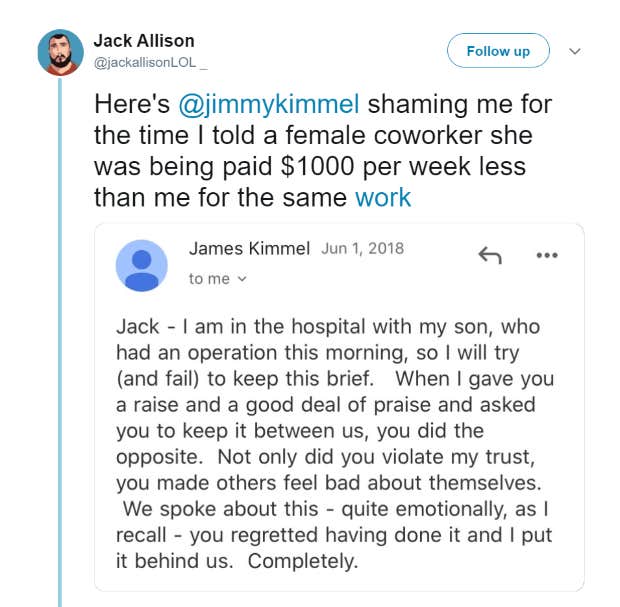620x607 pixels.
Task: Open the three-dot more options in the email
Action: tap(546, 256)
